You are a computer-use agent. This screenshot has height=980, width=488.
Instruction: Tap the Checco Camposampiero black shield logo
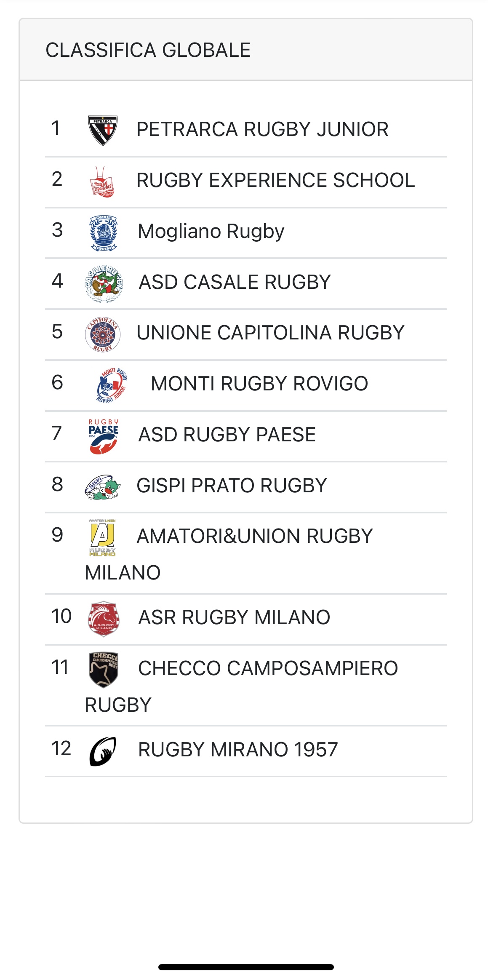click(104, 670)
